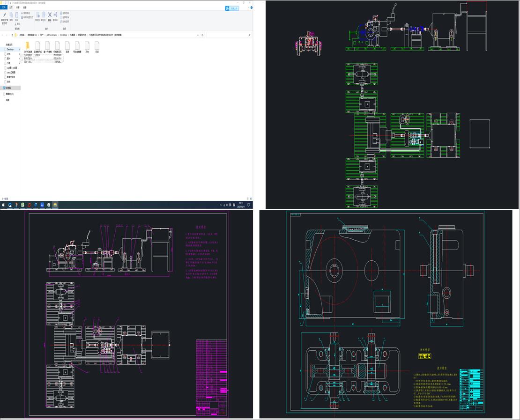Viewport: 520px width, 420px height.
Task: Open the blue Q browser icon on the taskbar
Action: 10,205
